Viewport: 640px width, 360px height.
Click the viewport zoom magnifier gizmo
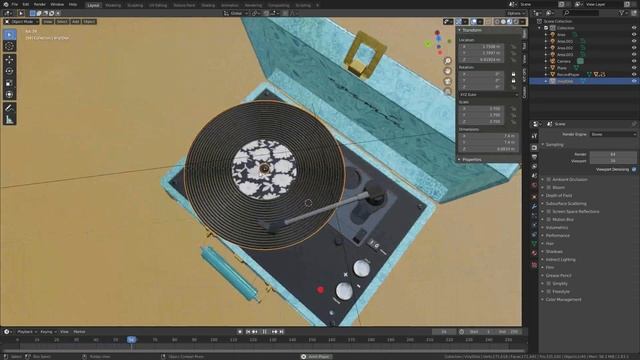pos(448,61)
